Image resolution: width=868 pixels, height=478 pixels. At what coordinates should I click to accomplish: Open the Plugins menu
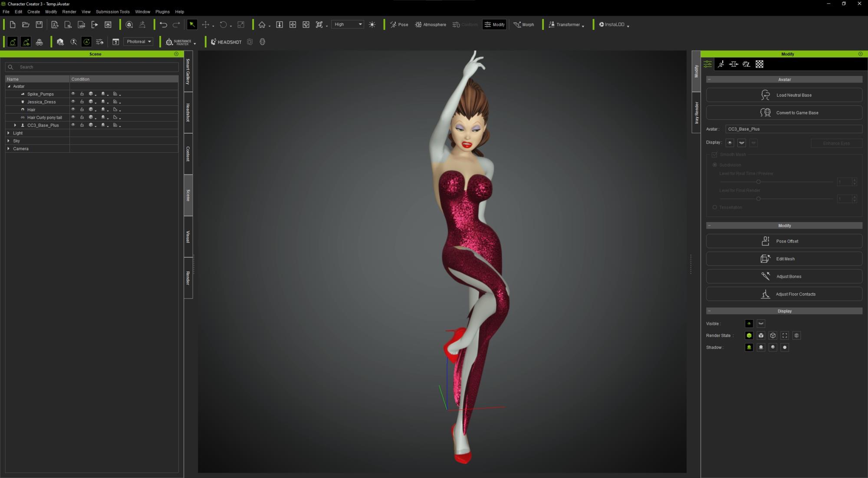162,12
